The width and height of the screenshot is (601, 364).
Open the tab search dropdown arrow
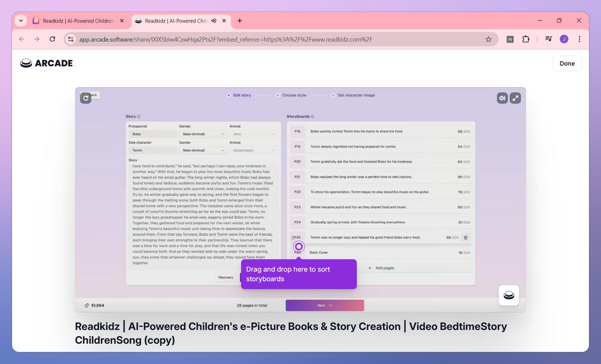tap(21, 21)
